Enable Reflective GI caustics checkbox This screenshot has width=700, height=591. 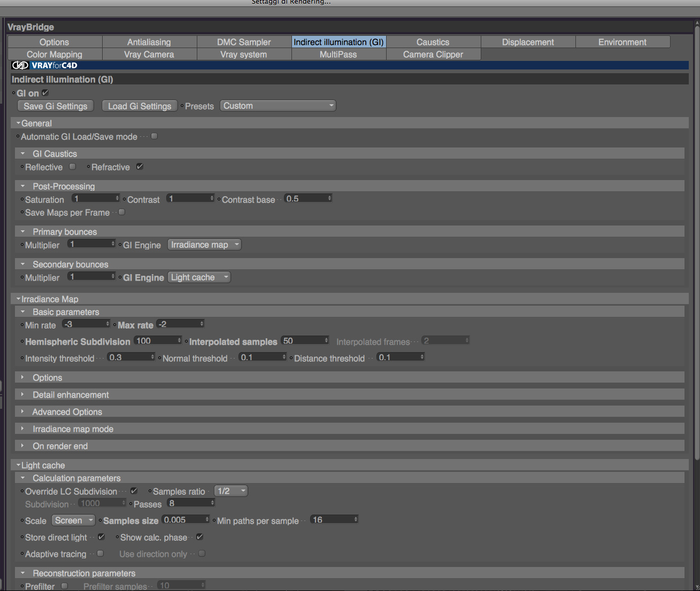click(73, 167)
